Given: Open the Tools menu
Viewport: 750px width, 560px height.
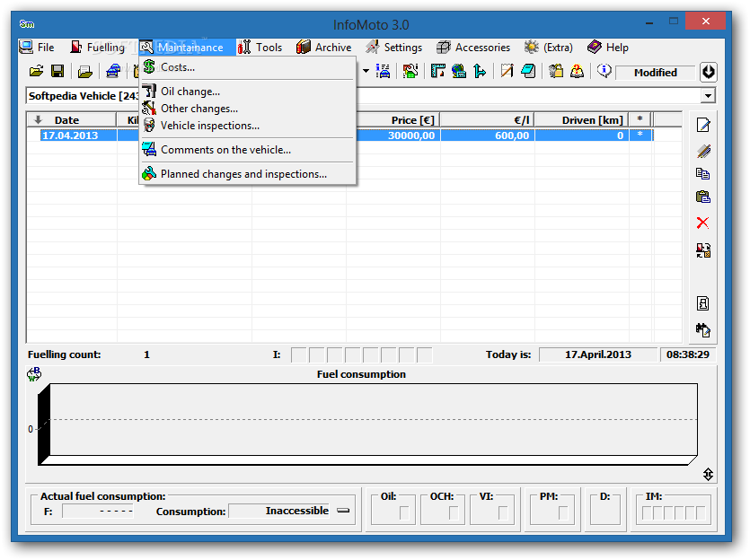Looking at the screenshot, I should coord(260,48).
